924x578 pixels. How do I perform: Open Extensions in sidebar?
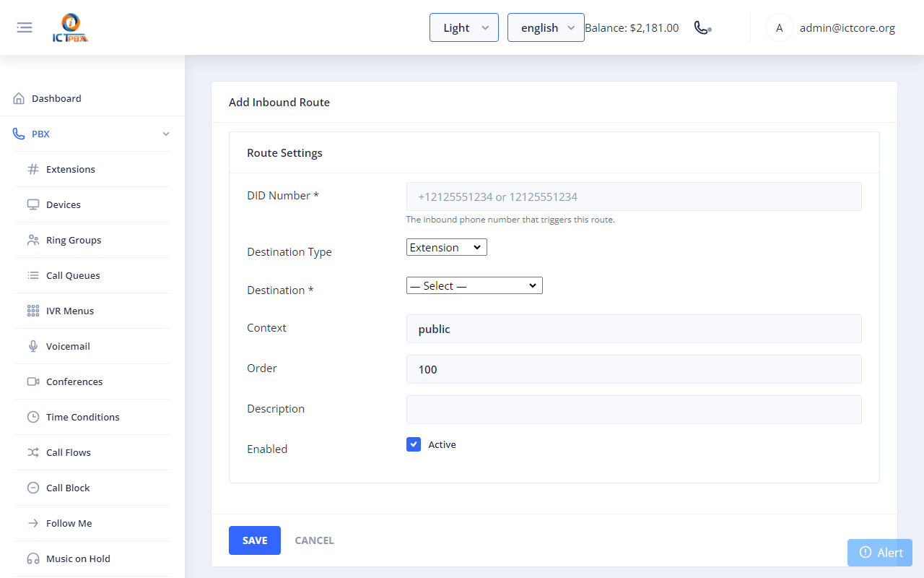click(x=92, y=169)
